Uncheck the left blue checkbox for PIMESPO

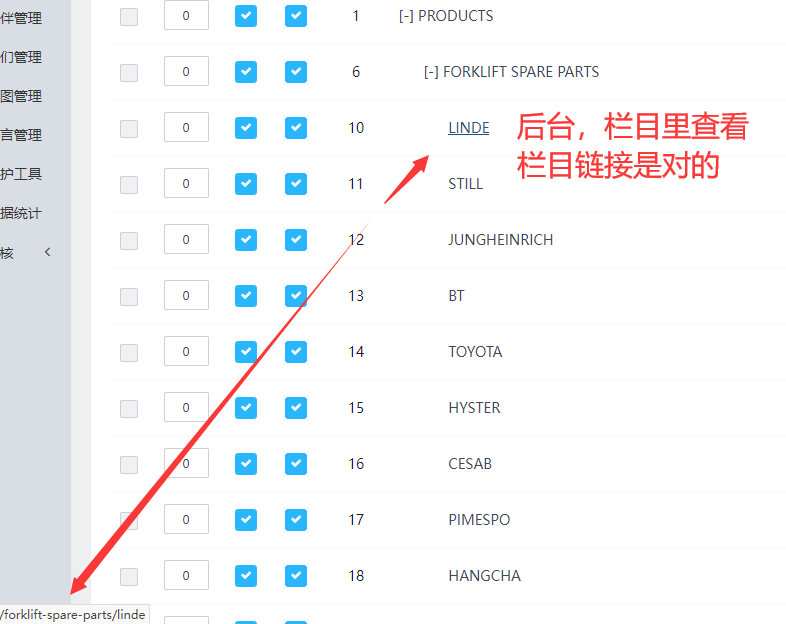[x=246, y=520]
